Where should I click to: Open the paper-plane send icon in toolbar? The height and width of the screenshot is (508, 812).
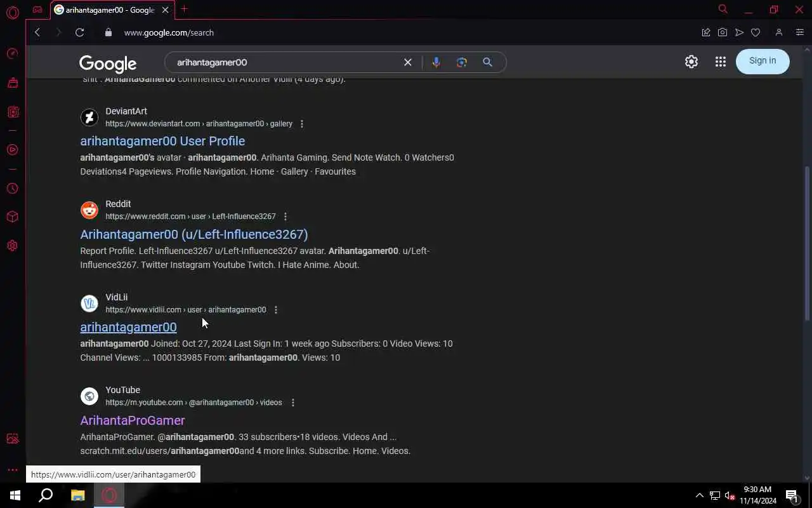[739, 32]
